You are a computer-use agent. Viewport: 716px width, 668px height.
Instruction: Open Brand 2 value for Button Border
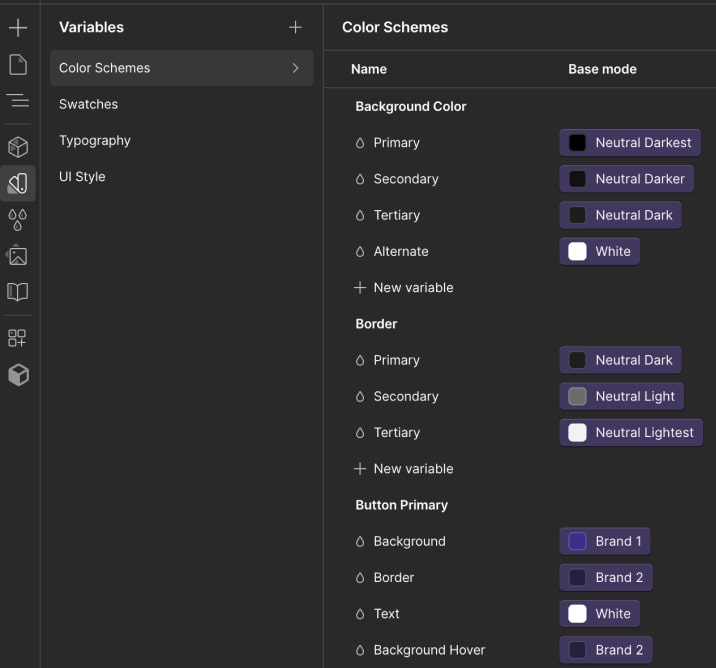point(606,578)
